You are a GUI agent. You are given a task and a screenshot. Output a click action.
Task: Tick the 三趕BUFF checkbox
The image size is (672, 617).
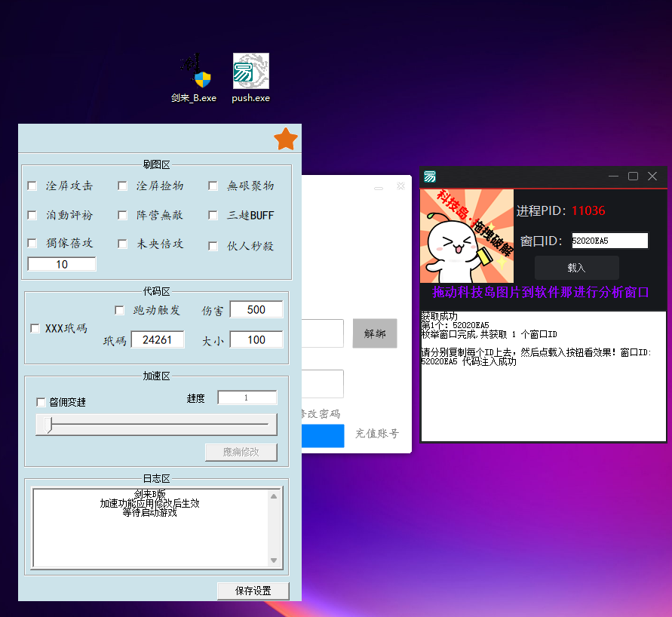(213, 215)
